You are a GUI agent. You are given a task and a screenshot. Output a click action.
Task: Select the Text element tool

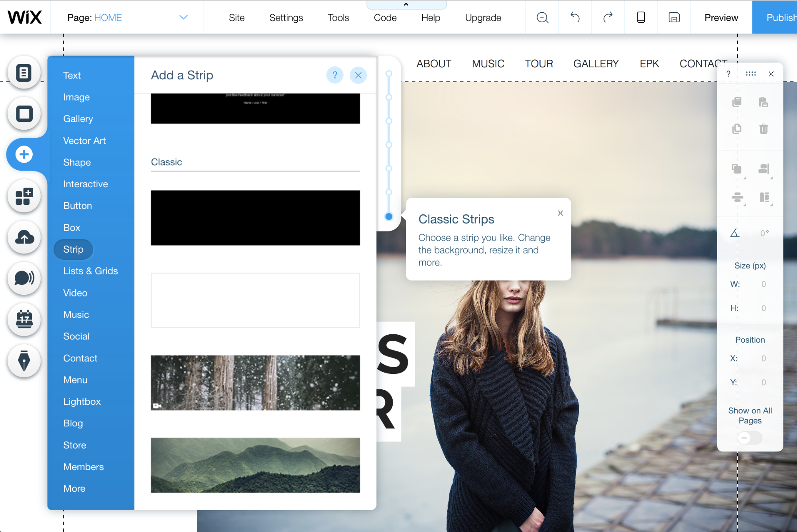pos(72,75)
